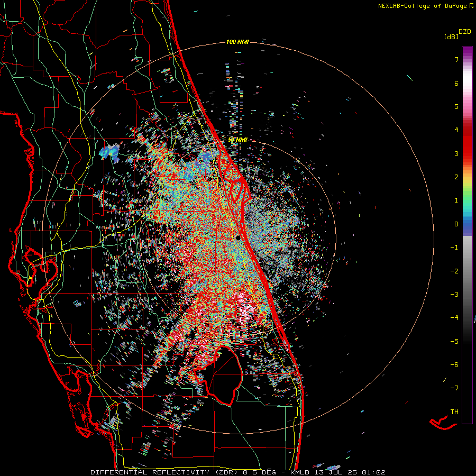Screen dimensions: 476x476
Task: Click the 5 tick label on the scale
Action: tap(456, 106)
